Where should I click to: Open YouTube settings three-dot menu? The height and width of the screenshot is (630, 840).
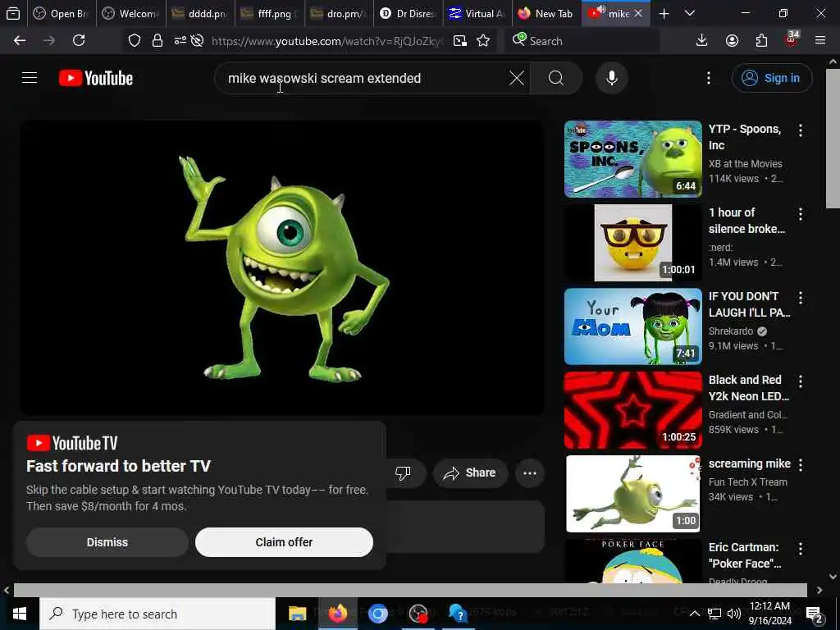(708, 78)
